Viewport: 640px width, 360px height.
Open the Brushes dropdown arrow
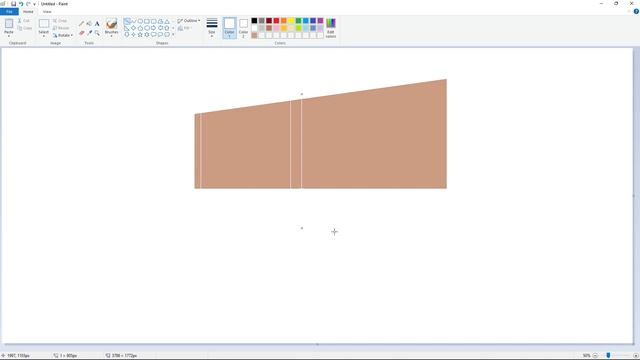click(x=111, y=36)
